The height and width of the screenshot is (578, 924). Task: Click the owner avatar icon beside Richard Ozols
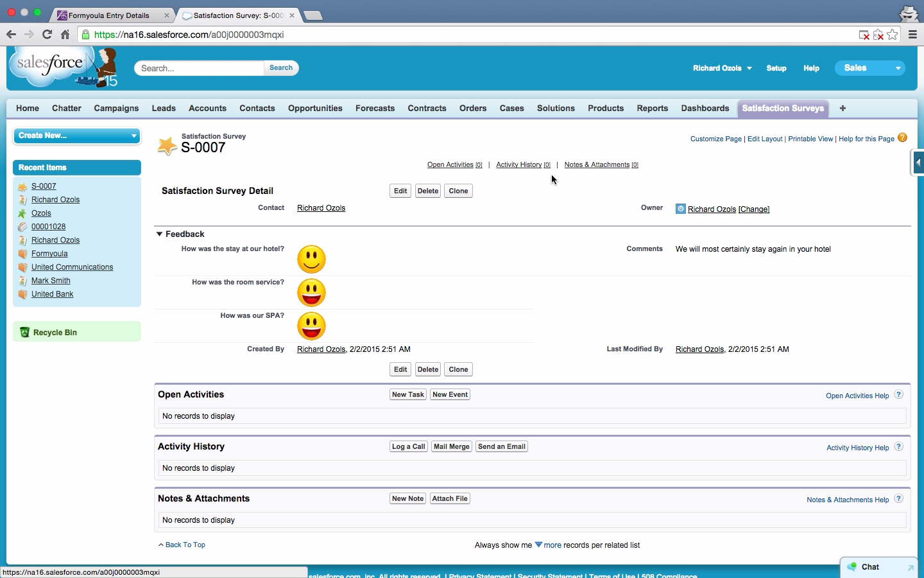680,209
